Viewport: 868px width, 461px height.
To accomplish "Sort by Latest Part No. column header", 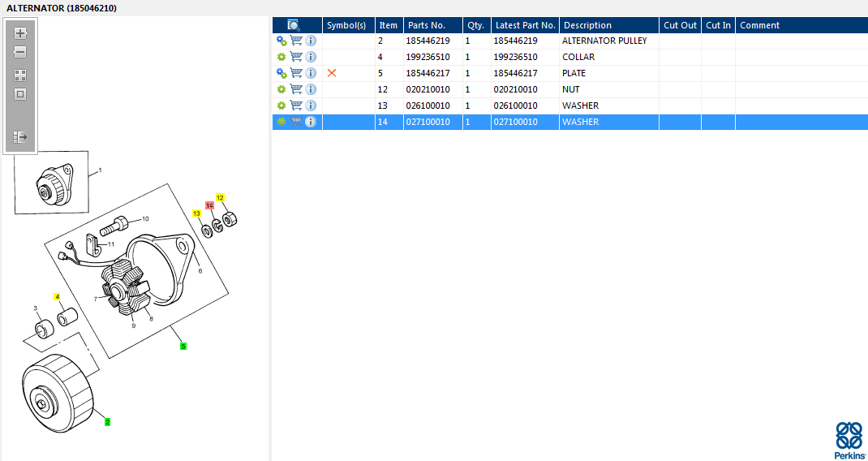I will [525, 25].
